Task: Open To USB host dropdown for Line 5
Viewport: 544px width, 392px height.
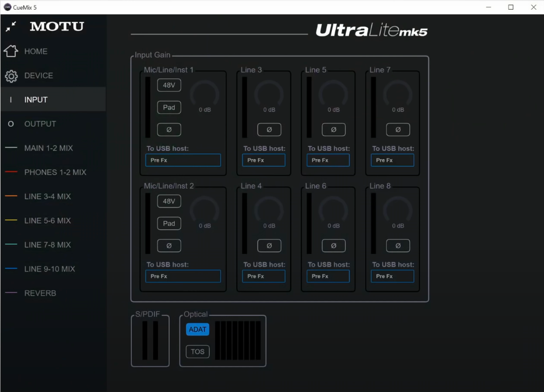Action: pyautogui.click(x=328, y=160)
